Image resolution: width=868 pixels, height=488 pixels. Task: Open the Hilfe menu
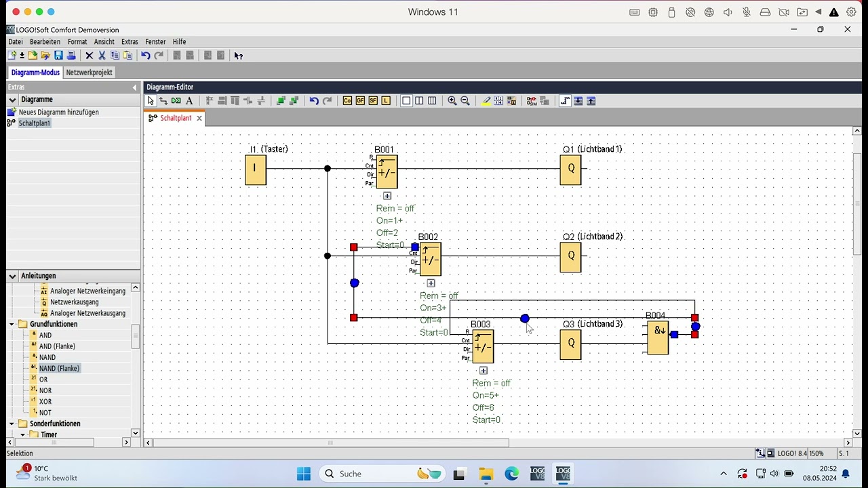179,42
